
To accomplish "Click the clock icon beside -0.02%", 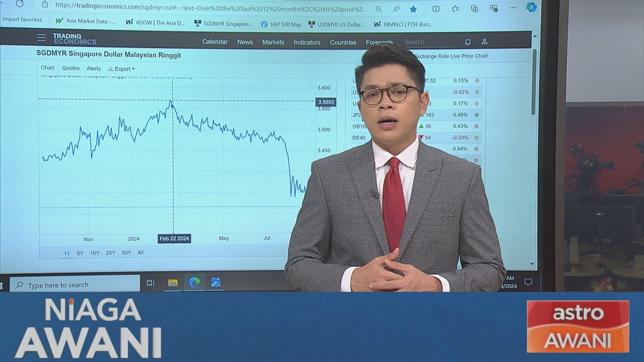I will coord(477,92).
